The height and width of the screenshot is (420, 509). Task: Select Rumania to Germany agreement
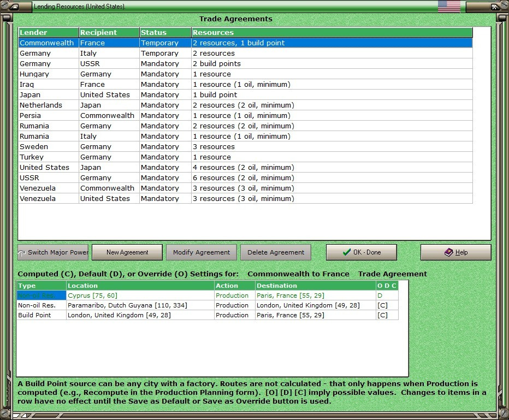[x=245, y=126]
